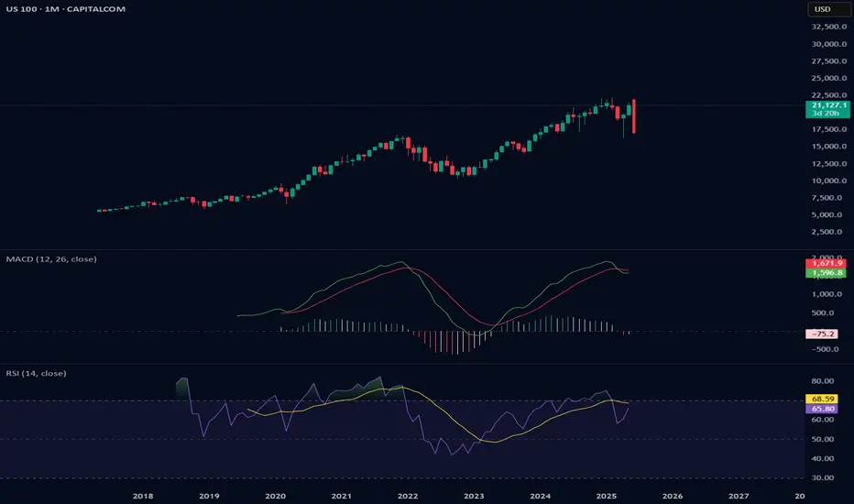Open the USD currency selector
854x504 pixels.
(827, 9)
